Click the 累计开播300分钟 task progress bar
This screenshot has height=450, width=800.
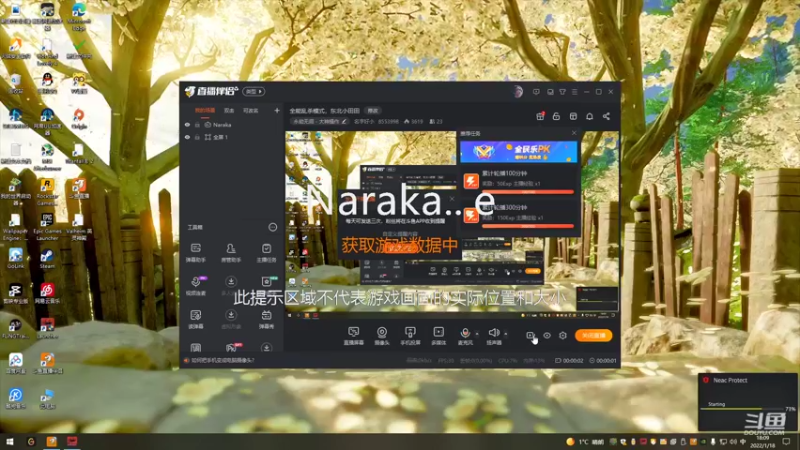click(x=528, y=226)
